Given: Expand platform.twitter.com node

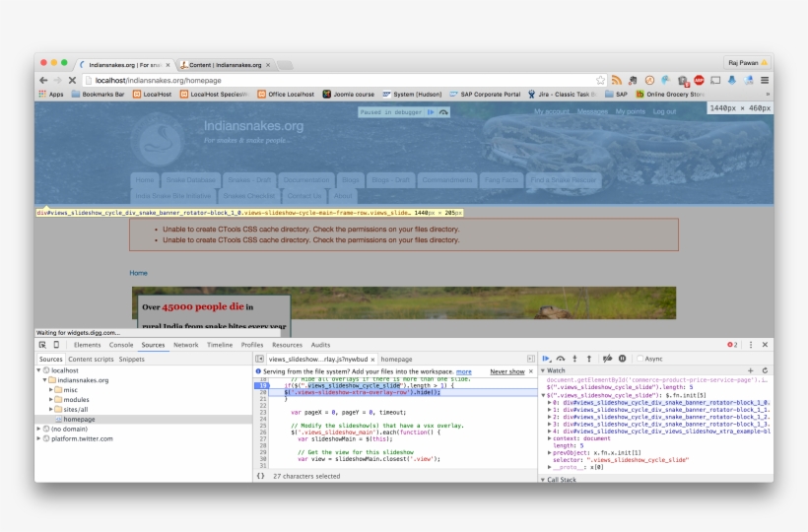Looking at the screenshot, I should click(38, 438).
